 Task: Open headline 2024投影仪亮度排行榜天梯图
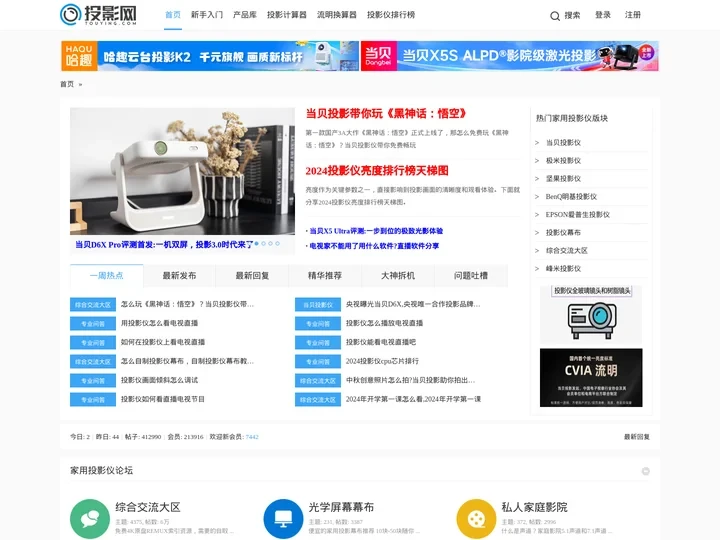click(x=377, y=171)
